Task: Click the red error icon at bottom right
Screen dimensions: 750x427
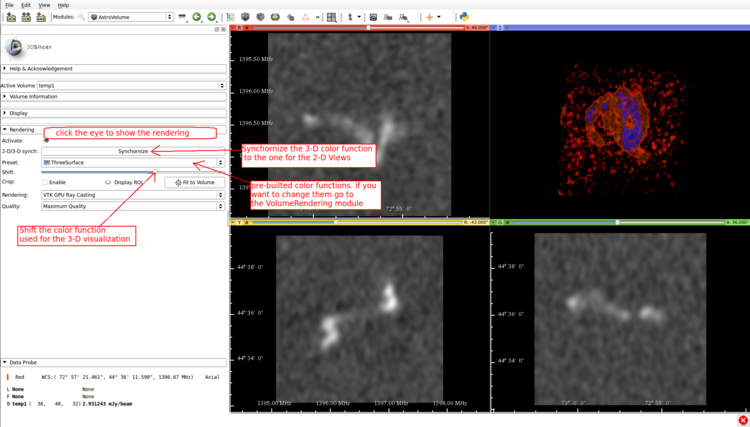Action: point(742,420)
